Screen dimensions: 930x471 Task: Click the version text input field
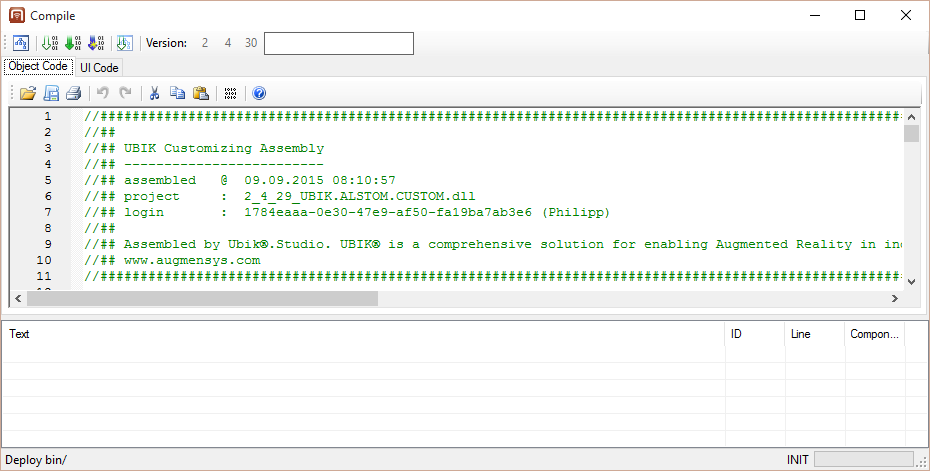(x=338, y=43)
